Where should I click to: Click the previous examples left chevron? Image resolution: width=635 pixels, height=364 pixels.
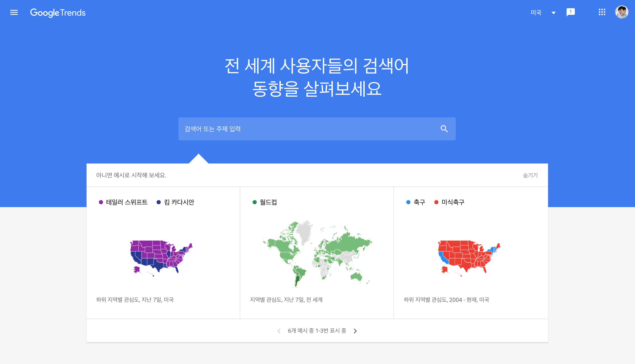(x=279, y=331)
